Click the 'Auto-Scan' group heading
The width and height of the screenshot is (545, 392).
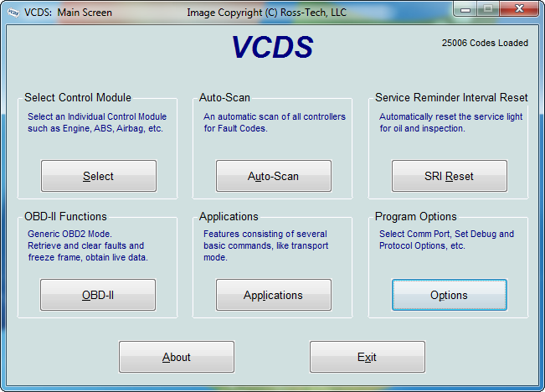(224, 98)
